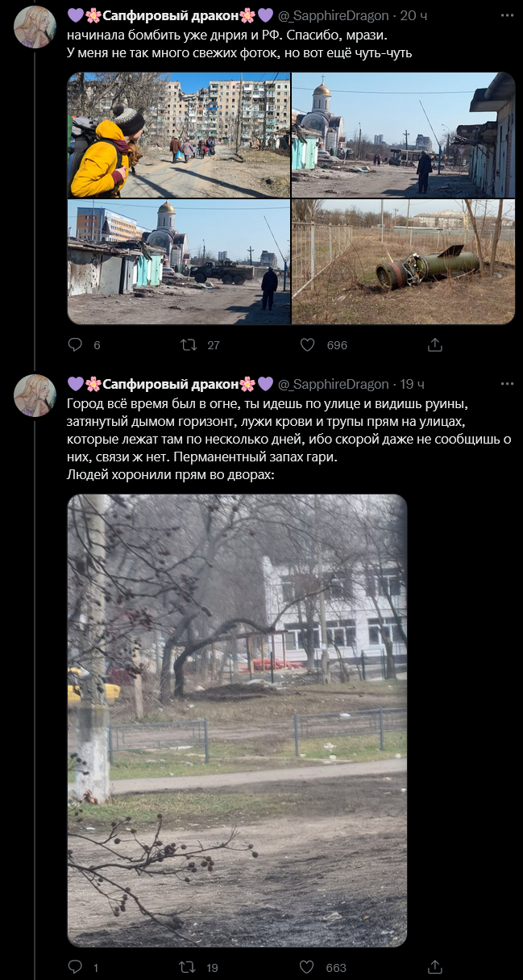View top-right photo of church street
The image size is (523, 980).
pyautogui.click(x=403, y=135)
